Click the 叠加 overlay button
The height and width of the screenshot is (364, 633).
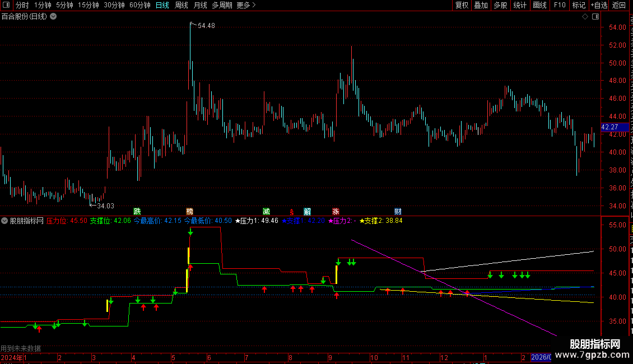click(481, 5)
